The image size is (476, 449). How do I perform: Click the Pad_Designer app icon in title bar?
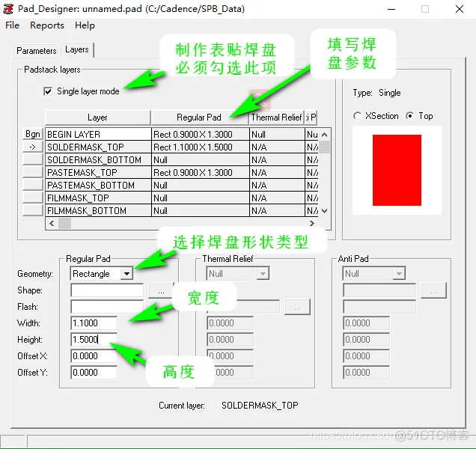(8, 9)
